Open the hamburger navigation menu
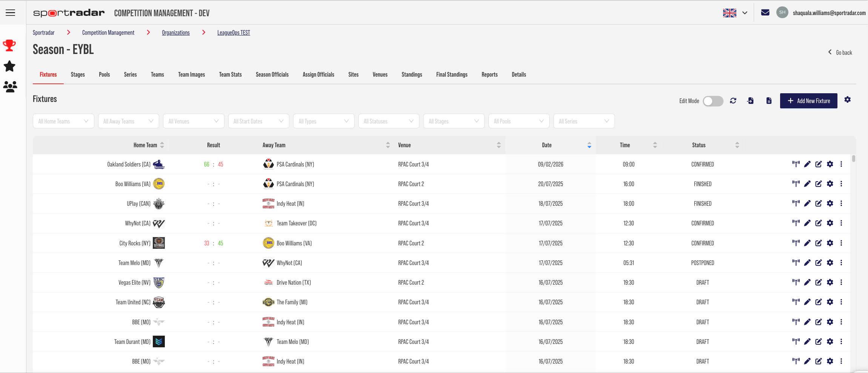 pos(11,13)
